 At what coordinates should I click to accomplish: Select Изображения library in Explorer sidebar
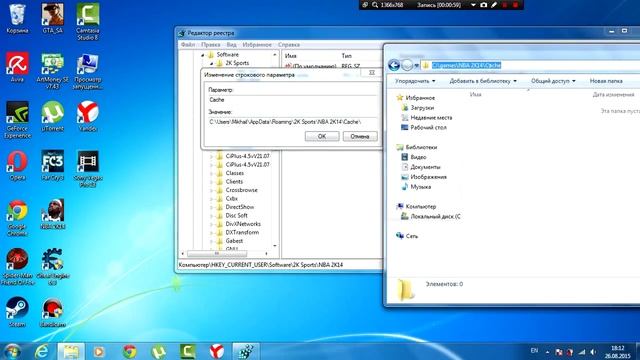tap(428, 177)
